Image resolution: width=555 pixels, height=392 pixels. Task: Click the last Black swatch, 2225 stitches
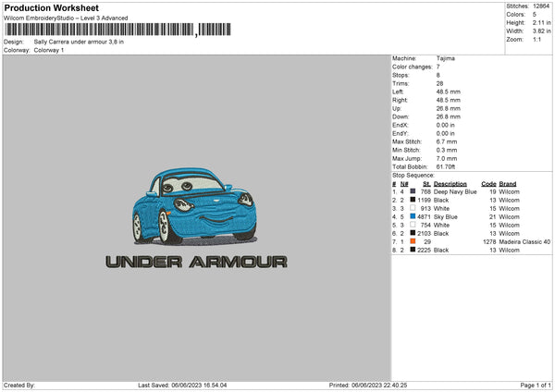click(x=413, y=250)
